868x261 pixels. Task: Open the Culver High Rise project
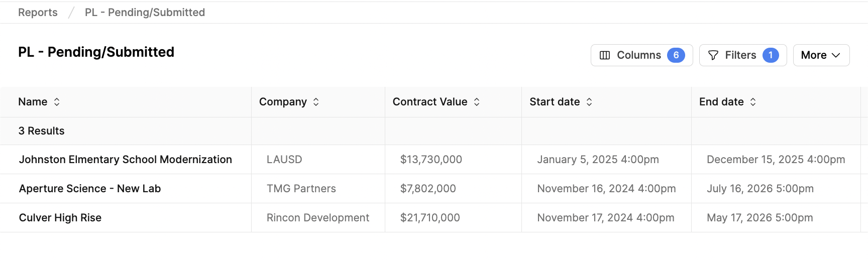[x=60, y=218]
